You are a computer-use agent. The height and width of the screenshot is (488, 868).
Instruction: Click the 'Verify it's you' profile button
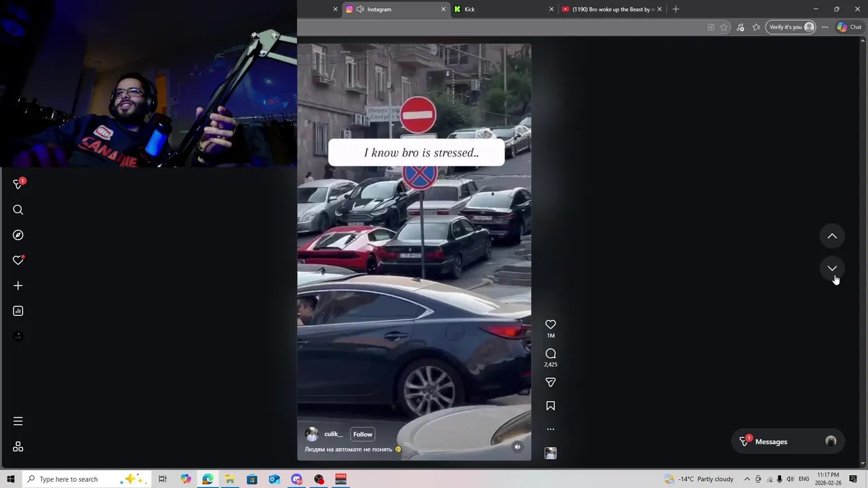pyautogui.click(x=791, y=27)
